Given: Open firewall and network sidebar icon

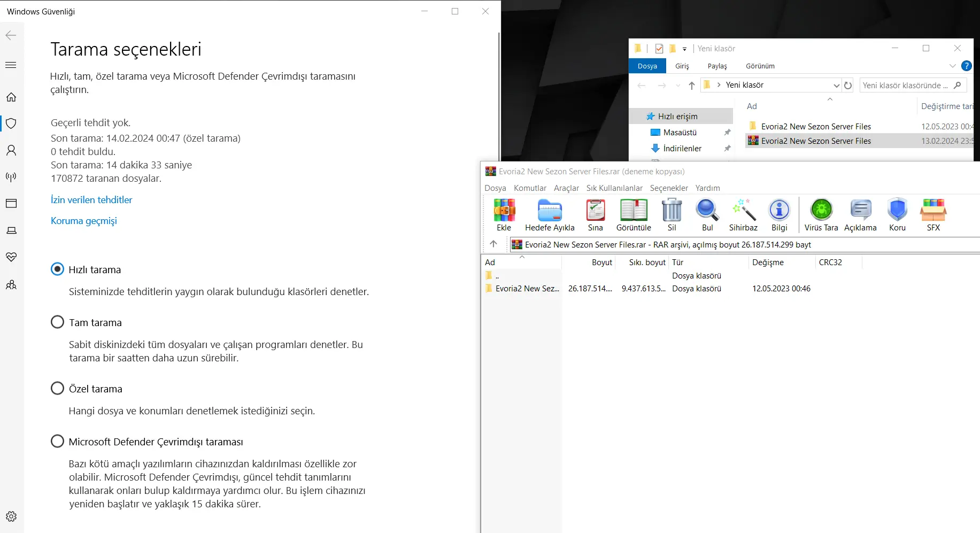Looking at the screenshot, I should (11, 177).
